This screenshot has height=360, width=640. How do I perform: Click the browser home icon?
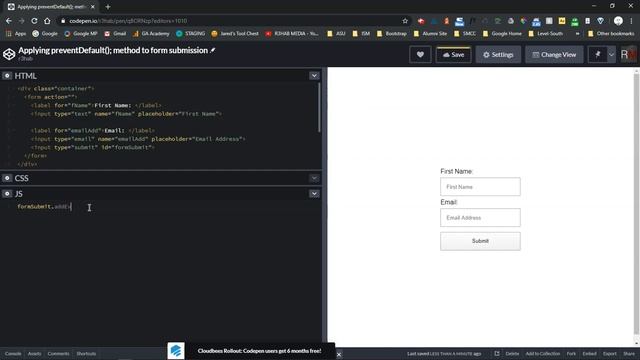point(47,21)
